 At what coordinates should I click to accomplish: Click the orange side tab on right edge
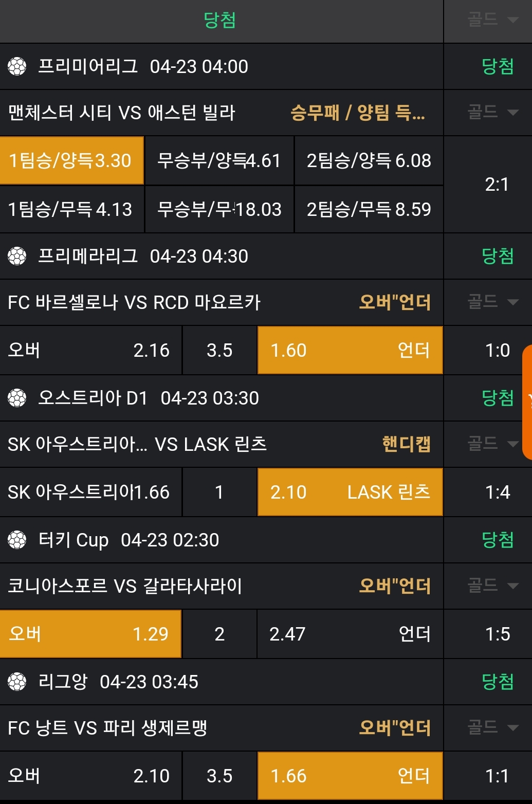[x=527, y=402]
